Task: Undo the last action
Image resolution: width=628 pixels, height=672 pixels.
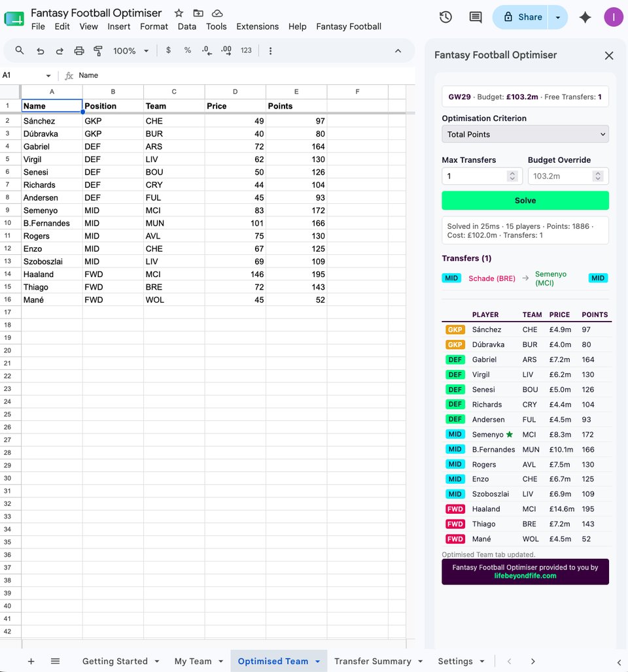Action: (41, 51)
